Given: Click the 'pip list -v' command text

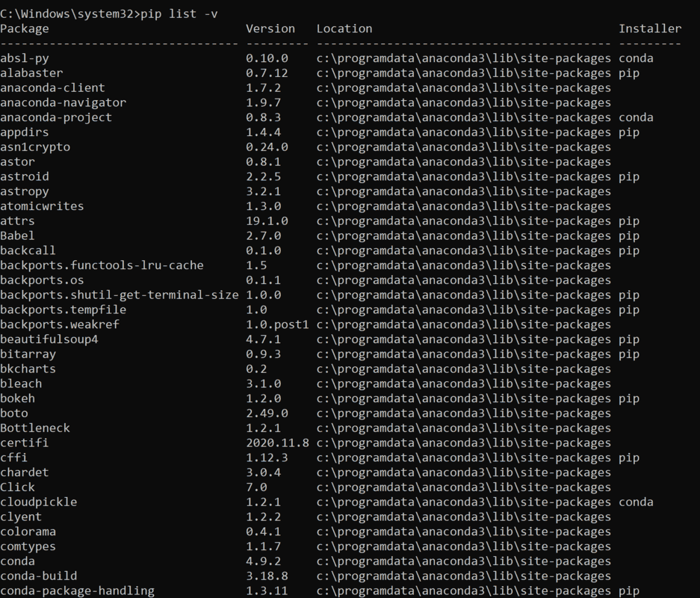Looking at the screenshot, I should [x=179, y=14].
